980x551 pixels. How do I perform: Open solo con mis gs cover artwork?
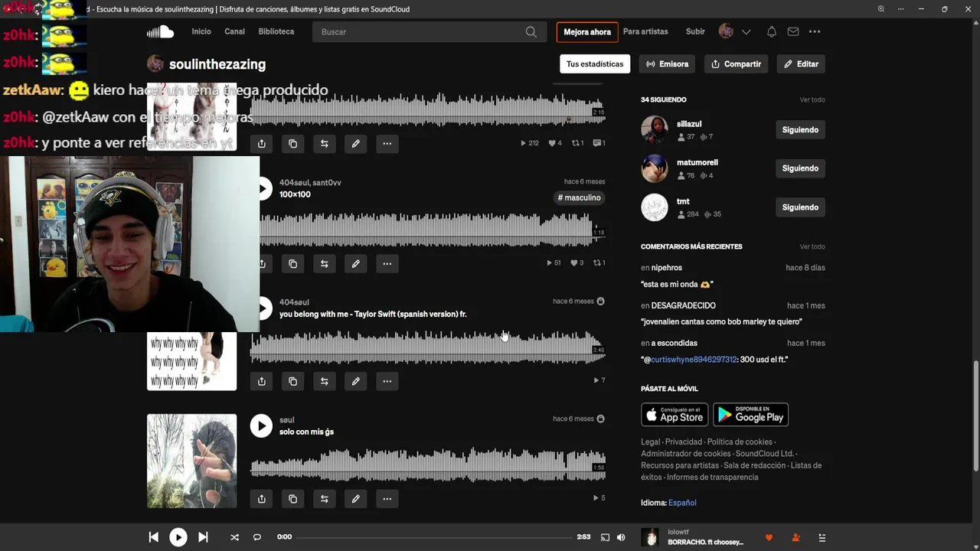tap(191, 461)
